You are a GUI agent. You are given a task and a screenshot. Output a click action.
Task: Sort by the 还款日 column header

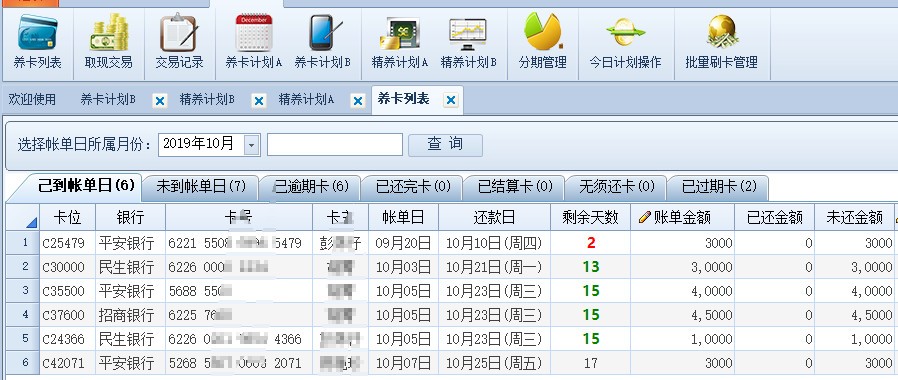(494, 217)
